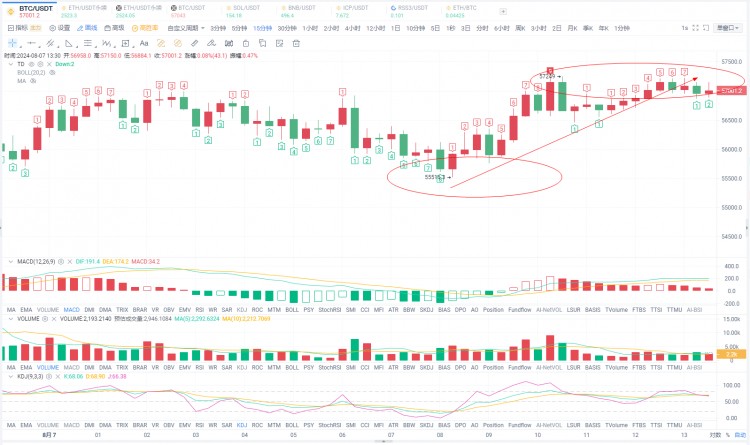The width and height of the screenshot is (750, 445).
Task: Switch to SOL/USDT tab
Action: [243, 11]
